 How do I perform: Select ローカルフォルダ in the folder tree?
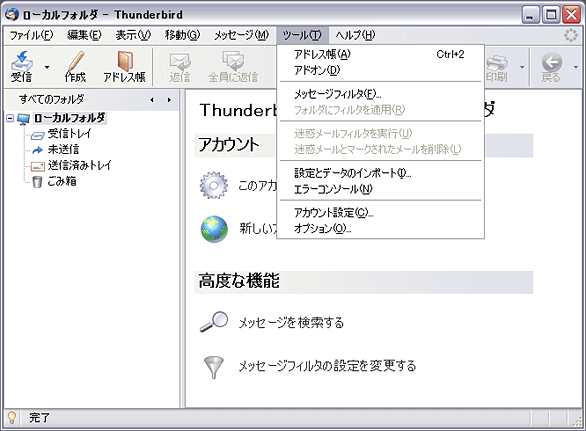[x=70, y=118]
